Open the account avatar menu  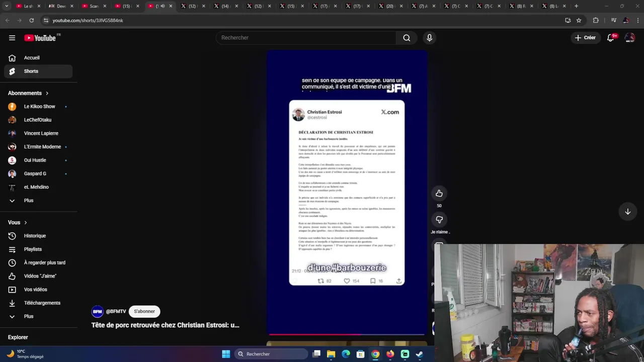629,38
